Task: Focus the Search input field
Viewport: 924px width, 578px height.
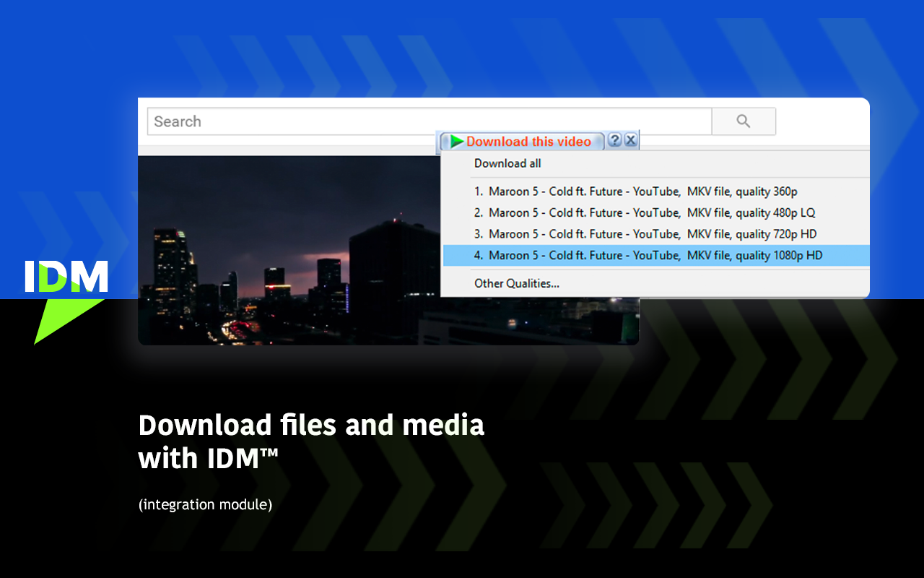Action: pos(430,121)
